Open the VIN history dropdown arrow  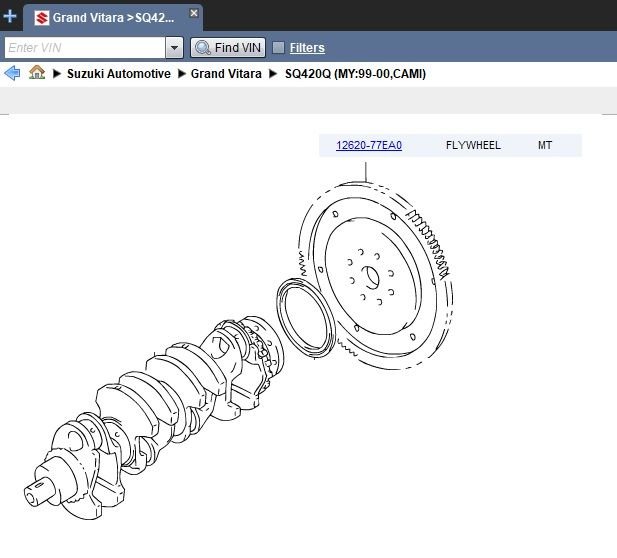tap(174, 48)
